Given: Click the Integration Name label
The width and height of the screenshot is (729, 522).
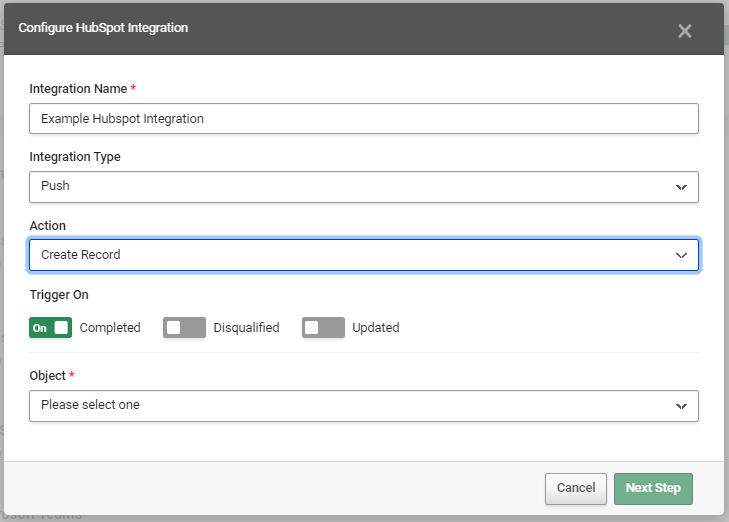Looking at the screenshot, I should [x=78, y=89].
